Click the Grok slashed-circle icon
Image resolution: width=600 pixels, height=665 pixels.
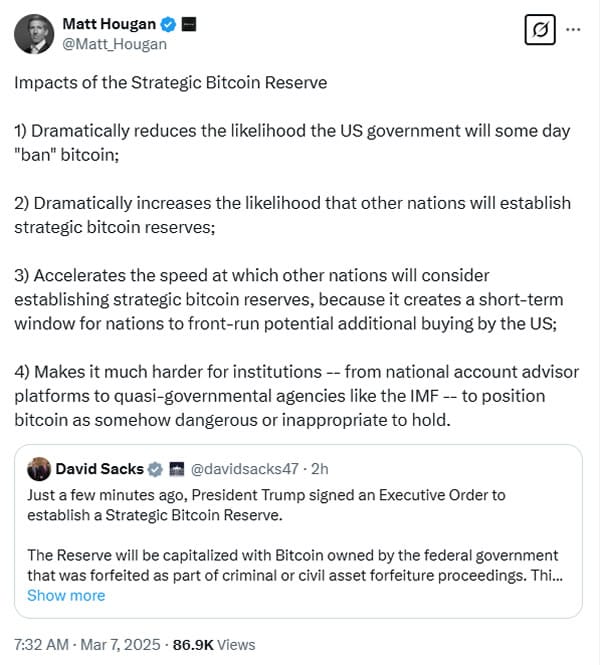(x=540, y=30)
